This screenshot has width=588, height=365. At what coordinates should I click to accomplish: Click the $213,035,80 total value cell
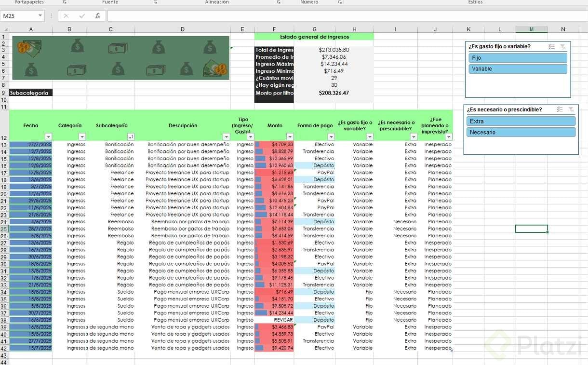tap(334, 50)
